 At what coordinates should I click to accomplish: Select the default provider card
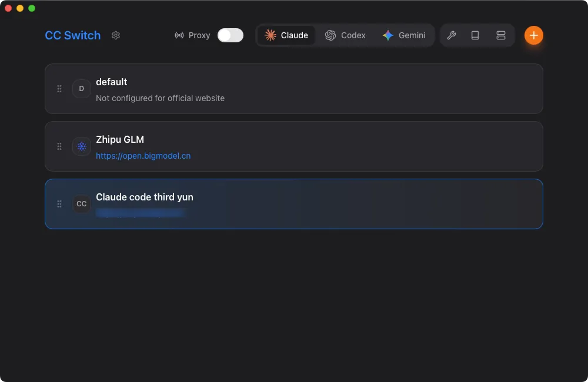(x=353, y=89)
